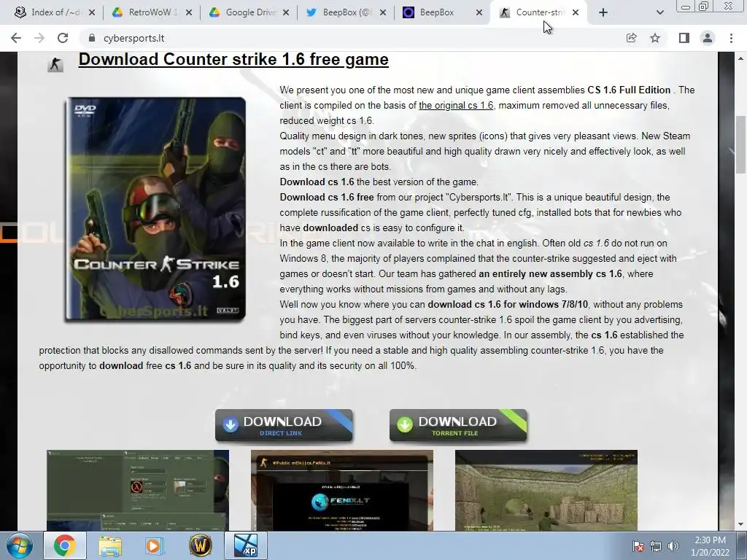
Task: Go back to the previous page
Action: [16, 38]
